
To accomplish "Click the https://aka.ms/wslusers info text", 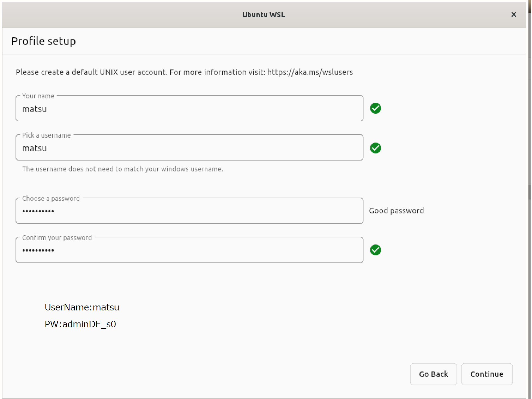I will point(310,72).
